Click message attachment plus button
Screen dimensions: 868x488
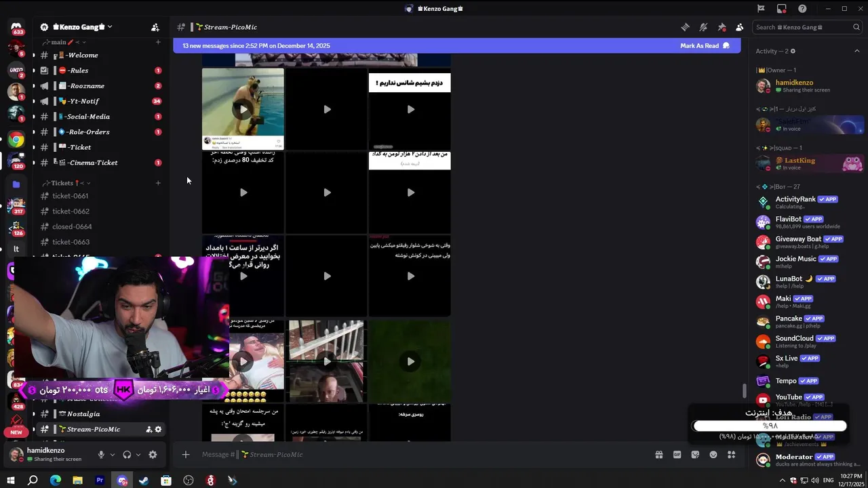(x=186, y=455)
